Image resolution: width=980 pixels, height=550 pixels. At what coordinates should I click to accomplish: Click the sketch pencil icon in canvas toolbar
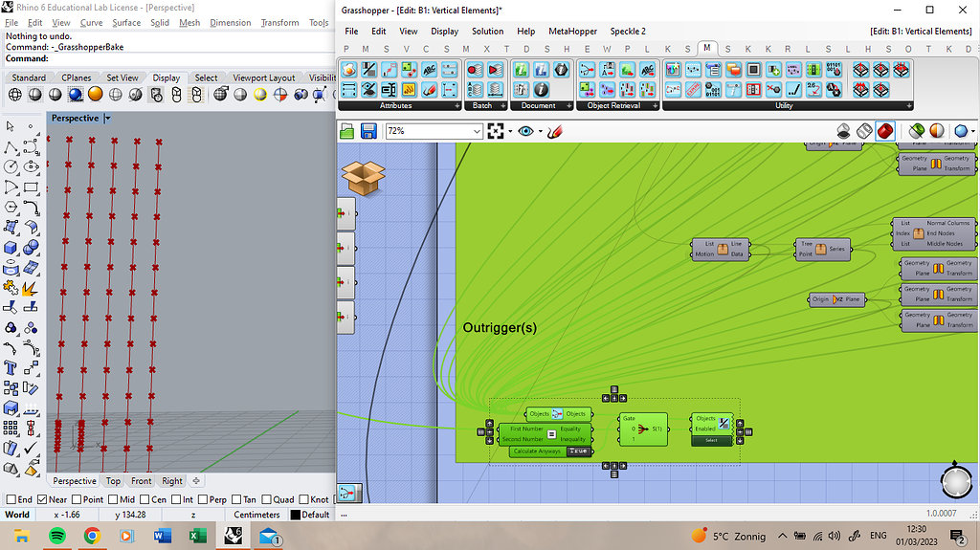tap(554, 131)
